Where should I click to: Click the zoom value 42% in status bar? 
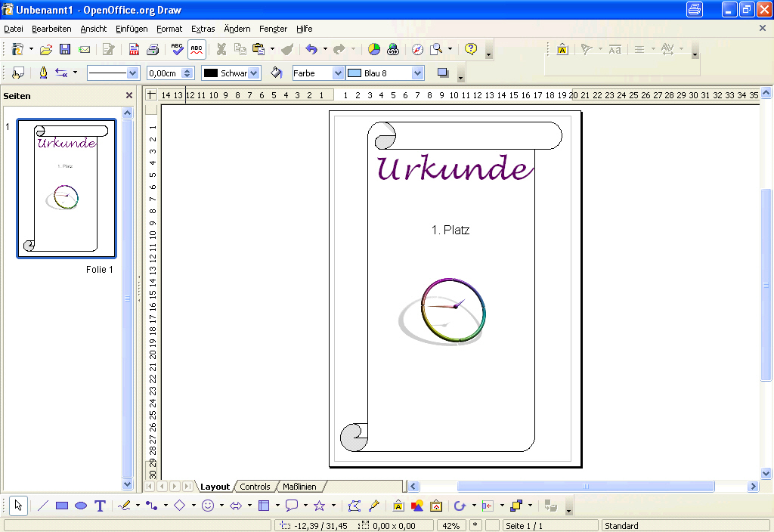point(450,526)
